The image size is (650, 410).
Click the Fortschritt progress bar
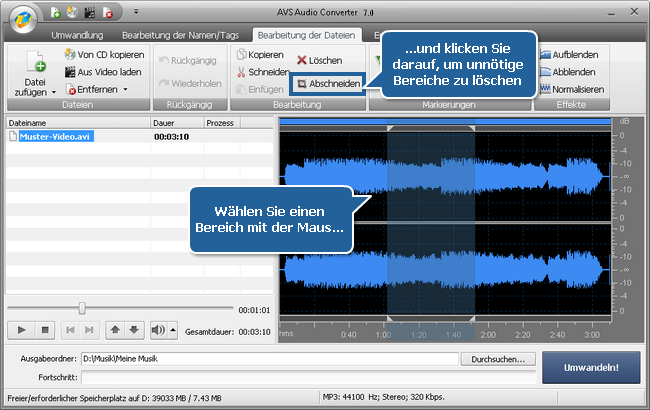[x=309, y=377]
